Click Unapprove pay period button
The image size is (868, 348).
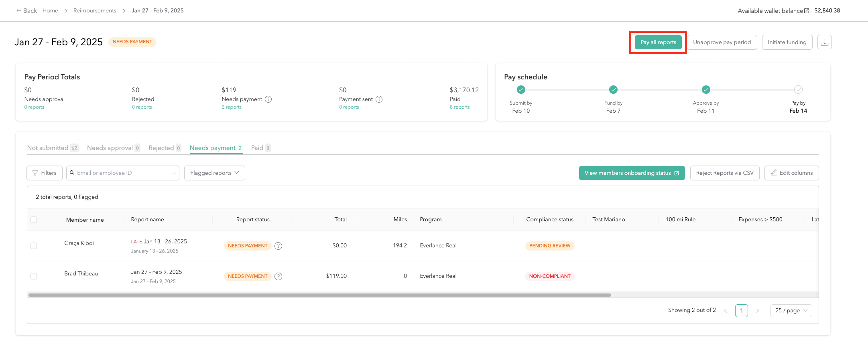(722, 42)
